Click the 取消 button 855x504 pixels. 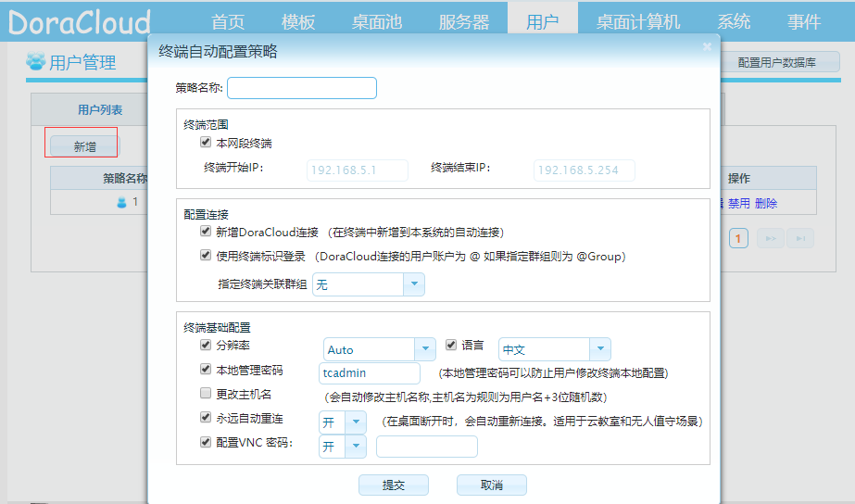(x=491, y=485)
